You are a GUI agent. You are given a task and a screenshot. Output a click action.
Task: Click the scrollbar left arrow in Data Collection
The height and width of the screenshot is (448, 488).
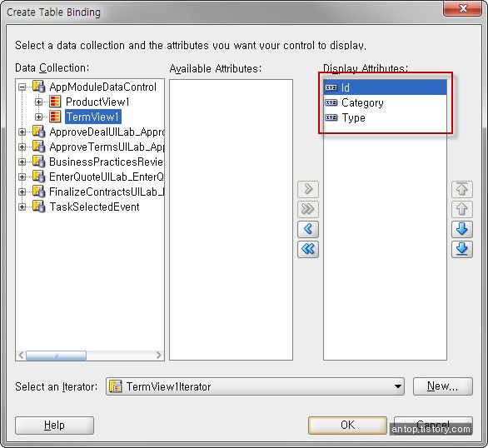[21, 356]
